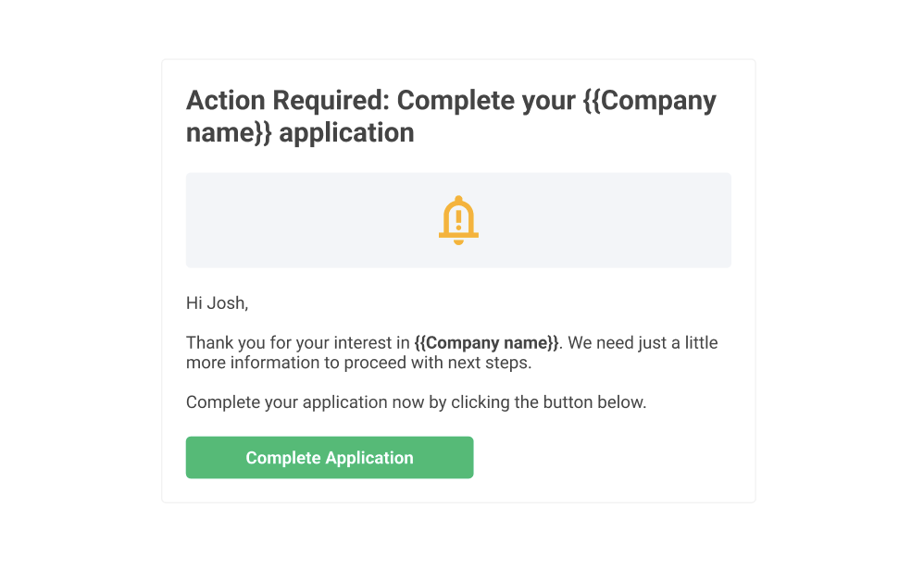Screen dimensions: 924x568
Task: Click the bold {{Company name}} placeholder in body
Action: [486, 343]
